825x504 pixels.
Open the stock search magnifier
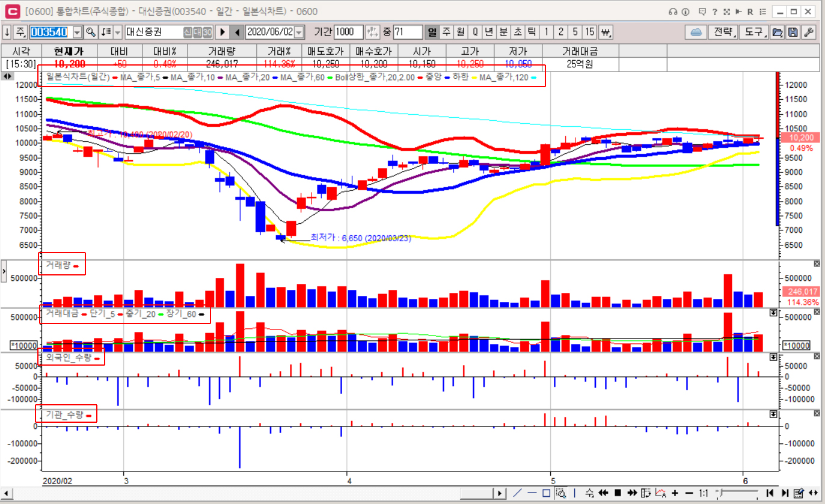91,32
